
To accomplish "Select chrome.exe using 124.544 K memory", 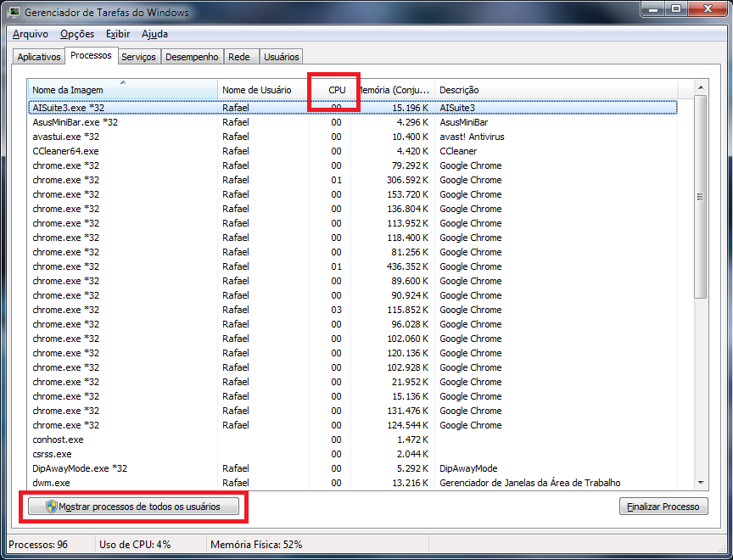I will pyautogui.click(x=353, y=425).
